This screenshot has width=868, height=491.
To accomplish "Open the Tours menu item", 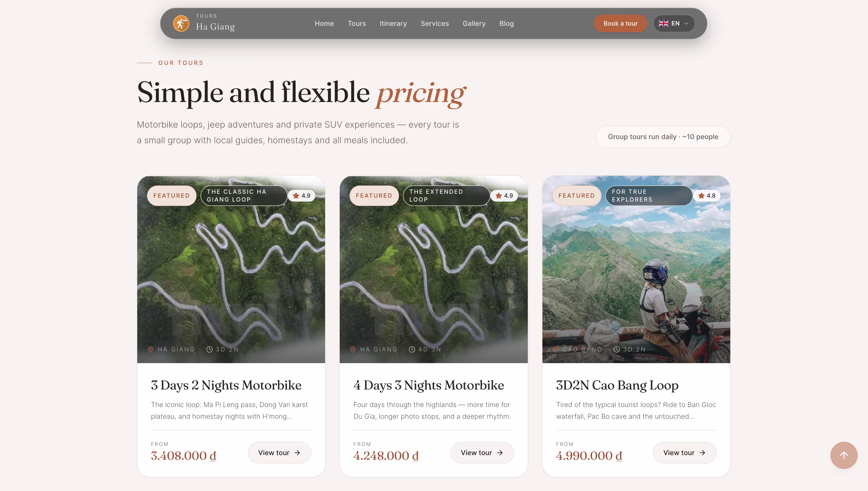I will 357,24.
